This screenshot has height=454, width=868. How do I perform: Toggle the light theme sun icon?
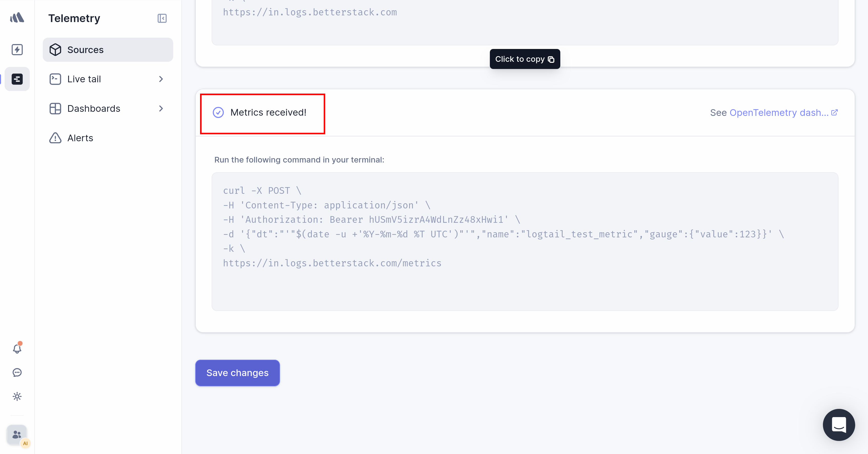(17, 396)
